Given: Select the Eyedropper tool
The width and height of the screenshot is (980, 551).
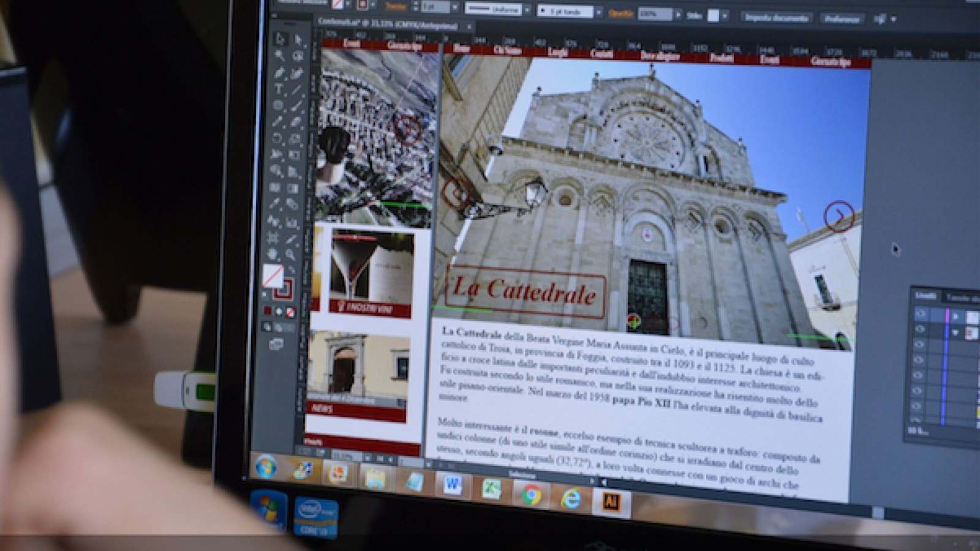Looking at the screenshot, I should click(275, 203).
